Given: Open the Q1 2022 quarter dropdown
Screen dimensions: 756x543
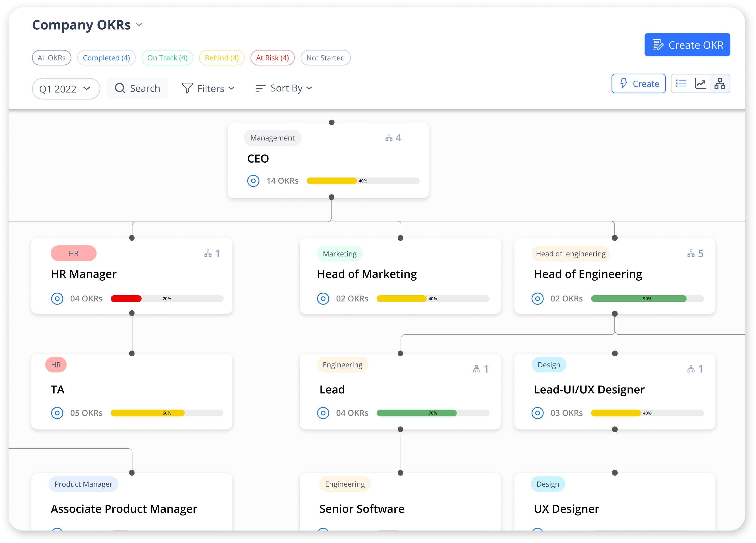Looking at the screenshot, I should tap(65, 88).
